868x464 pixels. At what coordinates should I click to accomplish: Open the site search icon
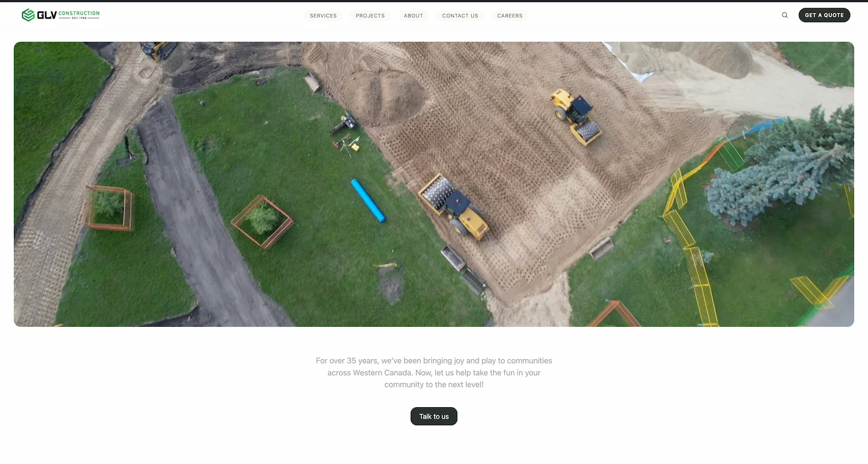[x=785, y=15]
